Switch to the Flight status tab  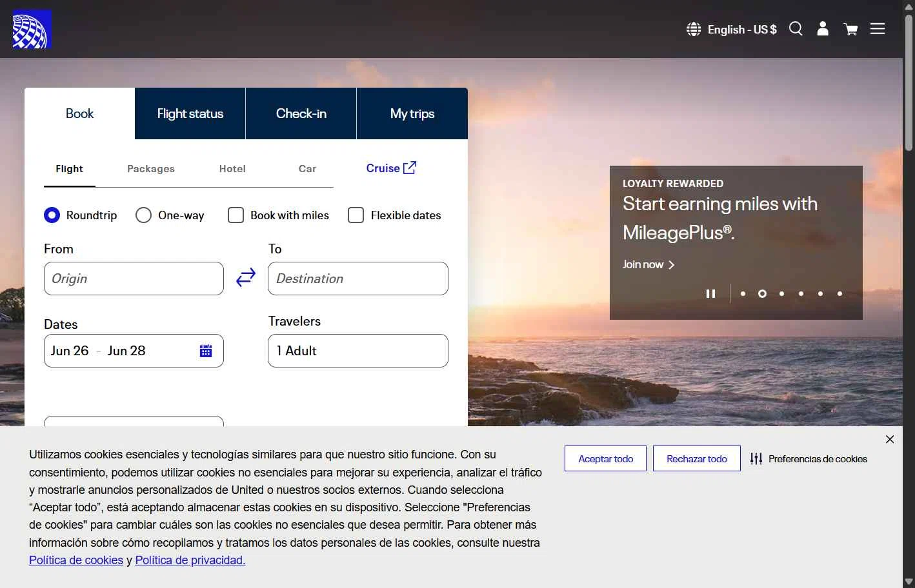(x=190, y=113)
